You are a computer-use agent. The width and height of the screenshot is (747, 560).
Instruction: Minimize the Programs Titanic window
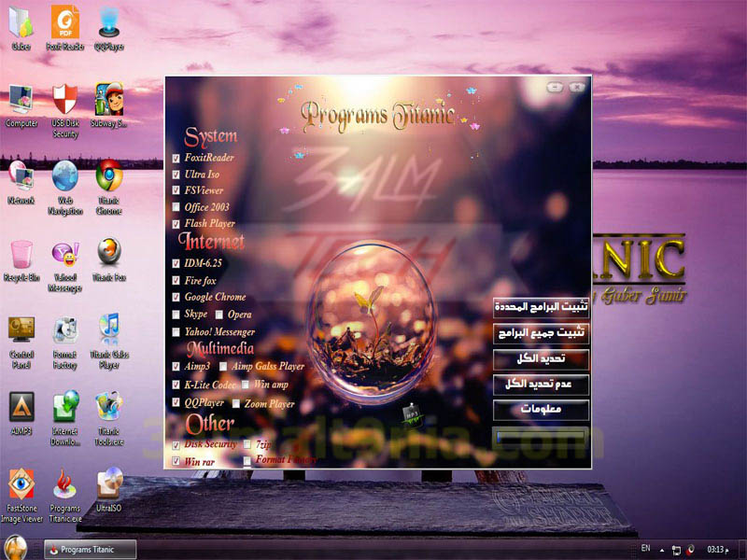coord(555,87)
